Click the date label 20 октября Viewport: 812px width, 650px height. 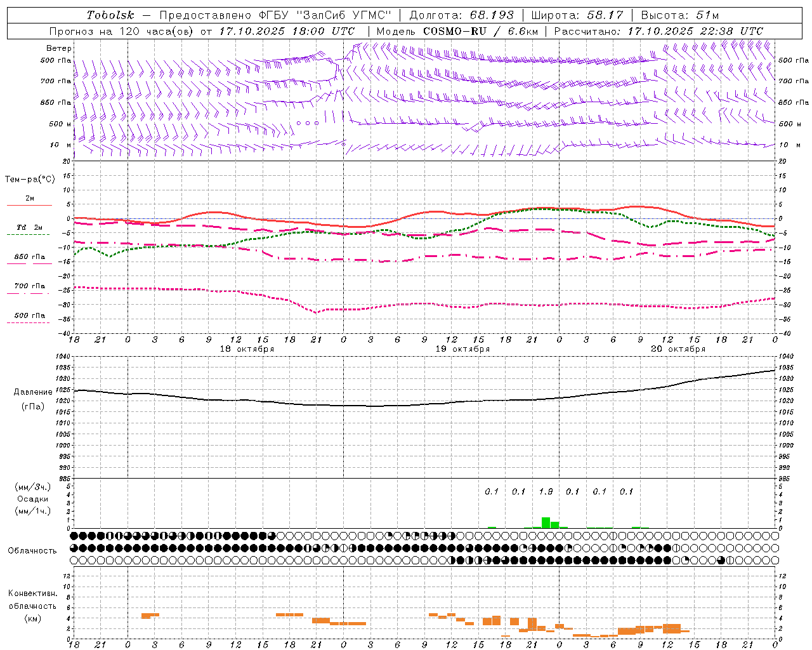[678, 349]
